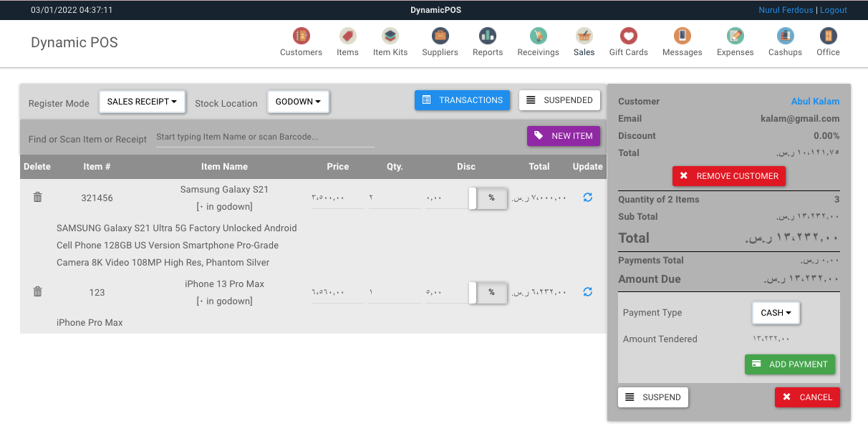Click the iPhone Pro Max description text

click(90, 323)
